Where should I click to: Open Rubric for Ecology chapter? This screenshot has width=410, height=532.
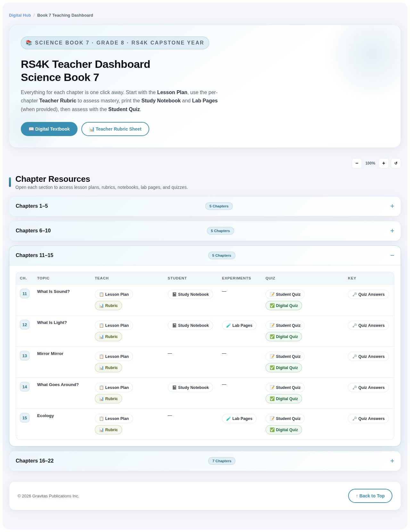108,430
